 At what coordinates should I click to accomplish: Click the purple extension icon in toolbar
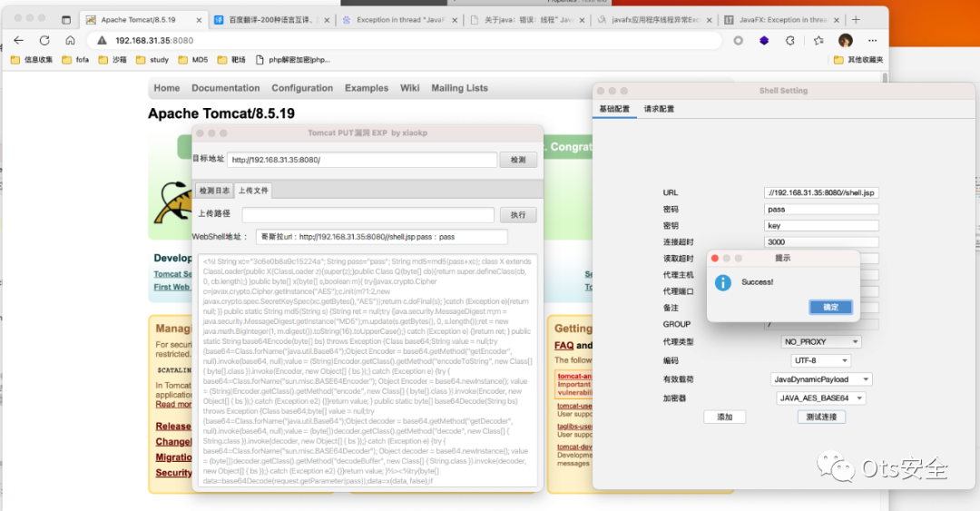[x=764, y=41]
